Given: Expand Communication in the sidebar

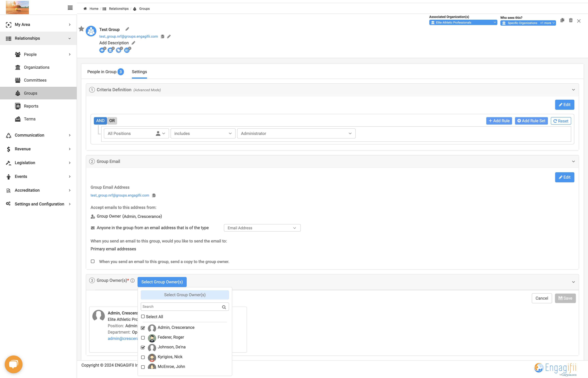Looking at the screenshot, I should pos(38,135).
